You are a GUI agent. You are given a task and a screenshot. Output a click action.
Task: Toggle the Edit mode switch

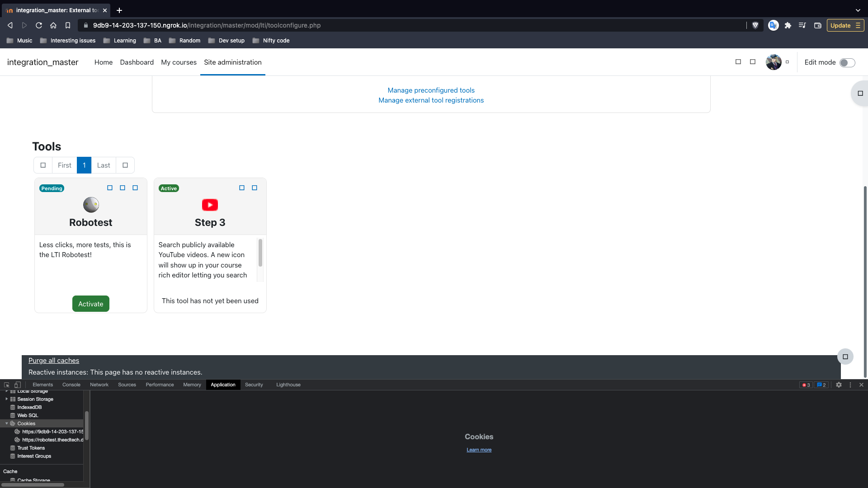(847, 63)
